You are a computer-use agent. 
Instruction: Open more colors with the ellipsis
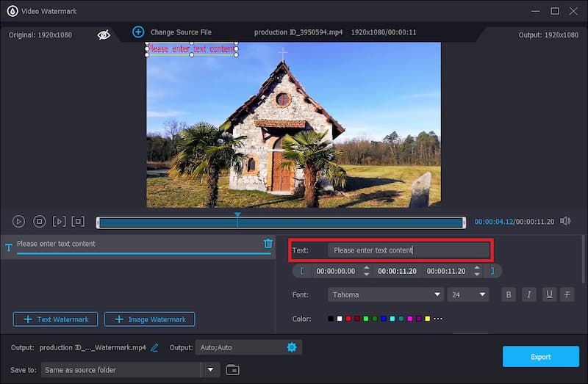(x=437, y=319)
